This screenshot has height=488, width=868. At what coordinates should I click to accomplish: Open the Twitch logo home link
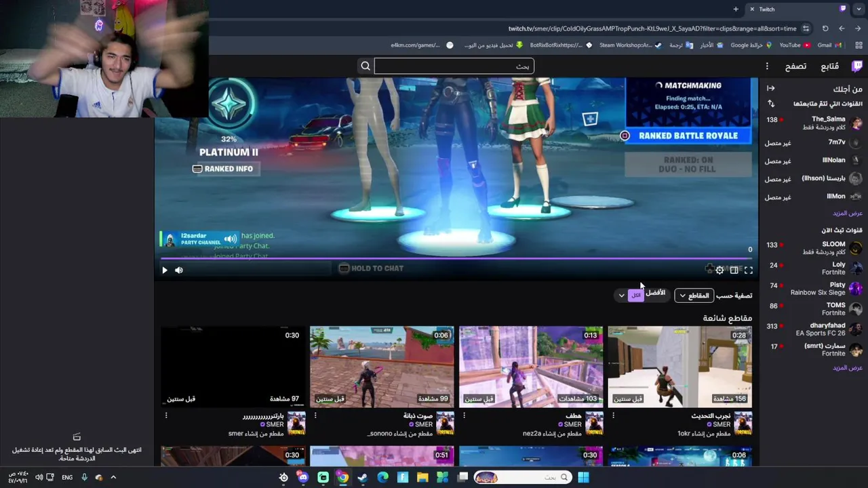(x=857, y=66)
